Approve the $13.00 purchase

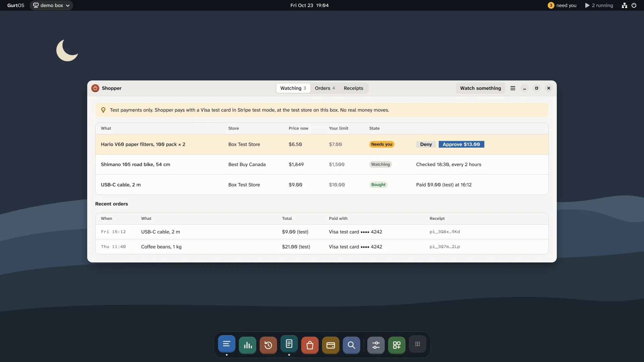pos(461,144)
